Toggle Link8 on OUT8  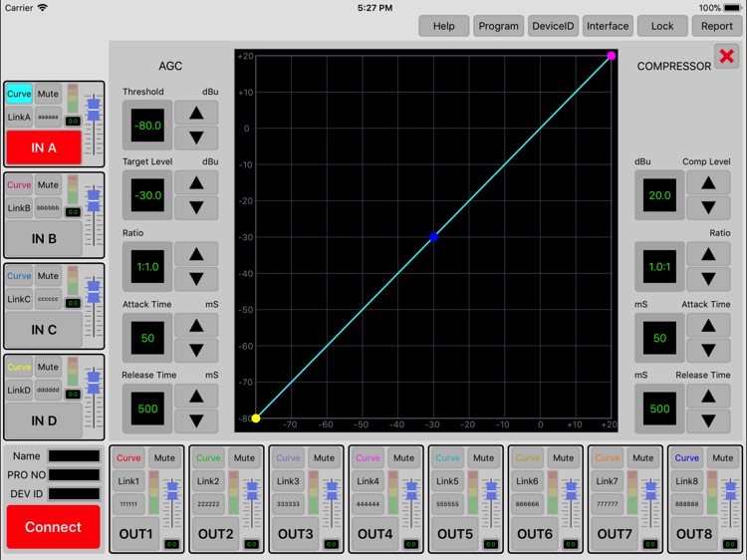[686, 481]
